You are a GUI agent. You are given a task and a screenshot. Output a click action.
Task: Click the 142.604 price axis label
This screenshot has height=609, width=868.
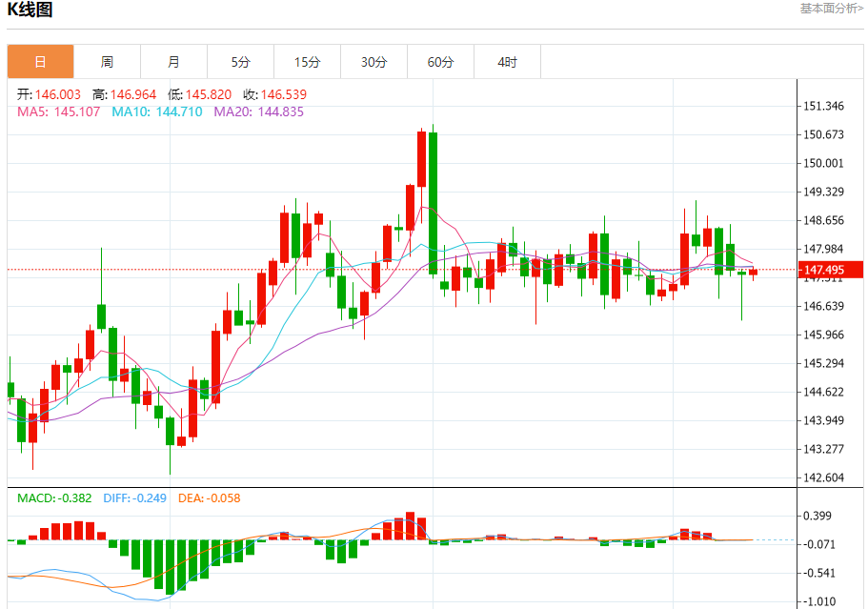824,477
